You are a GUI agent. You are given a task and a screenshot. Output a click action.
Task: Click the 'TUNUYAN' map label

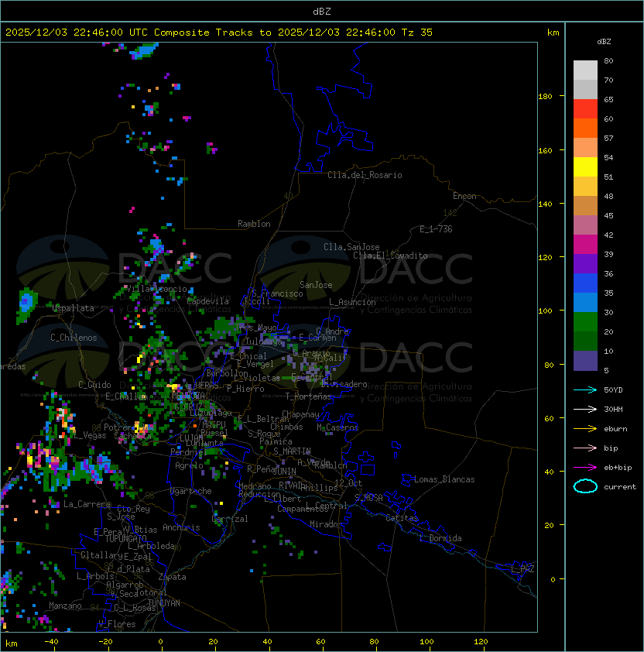[163, 603]
